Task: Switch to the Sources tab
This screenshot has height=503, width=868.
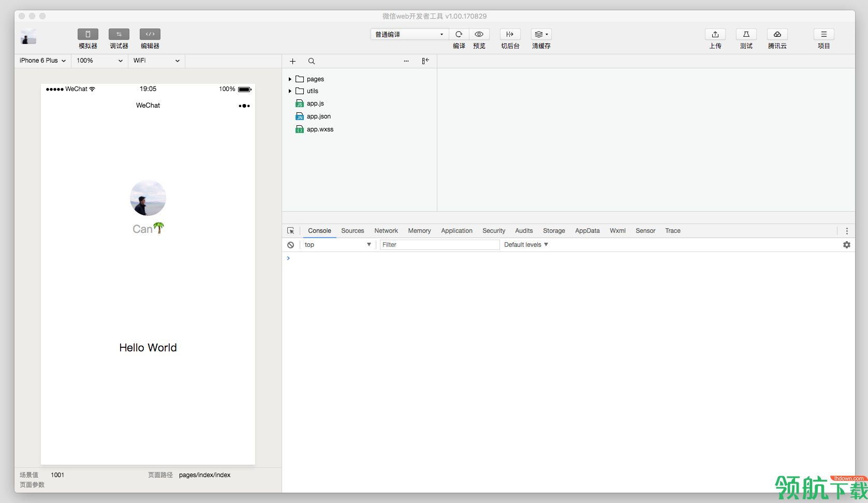Action: coord(352,231)
